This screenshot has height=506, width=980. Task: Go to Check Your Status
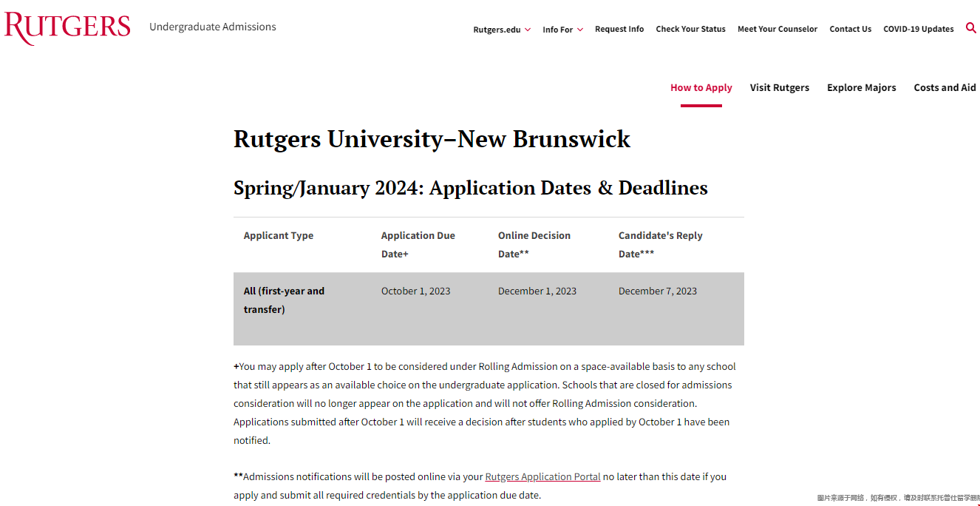point(690,29)
